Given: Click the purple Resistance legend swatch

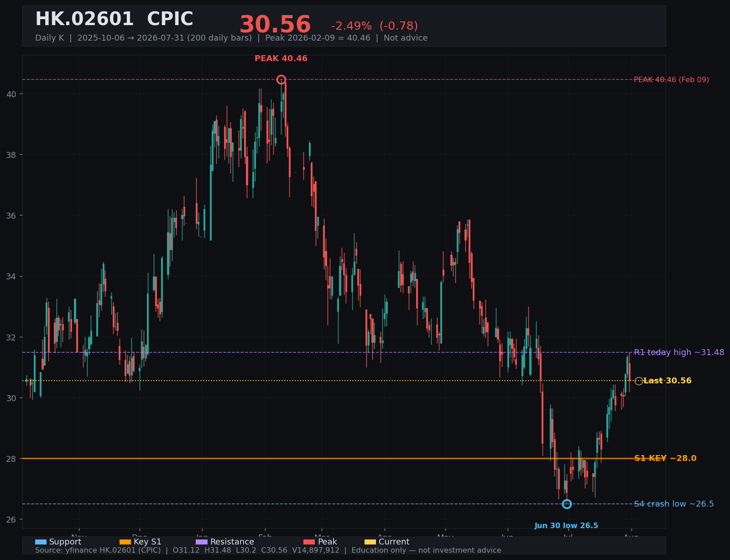Looking at the screenshot, I should click(202, 542).
